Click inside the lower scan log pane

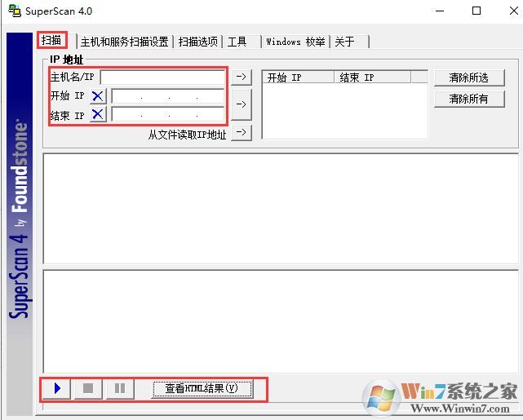click(281, 321)
